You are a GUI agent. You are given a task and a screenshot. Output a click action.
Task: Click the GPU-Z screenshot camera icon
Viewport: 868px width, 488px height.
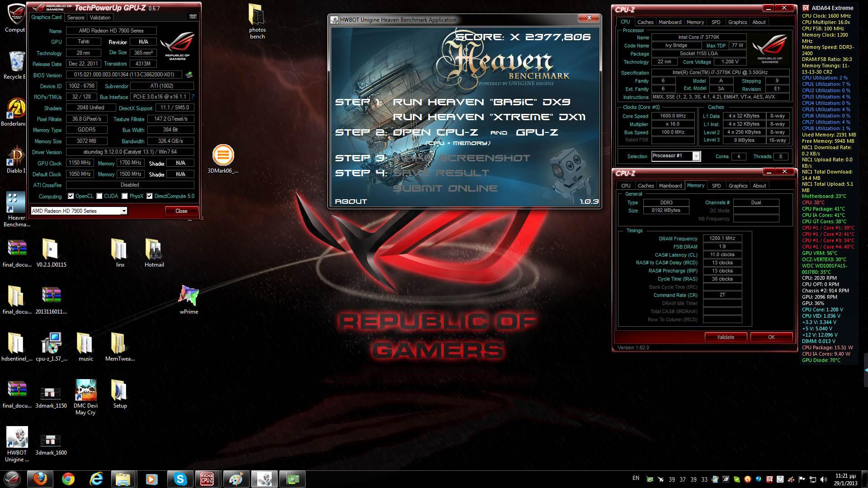coord(193,17)
